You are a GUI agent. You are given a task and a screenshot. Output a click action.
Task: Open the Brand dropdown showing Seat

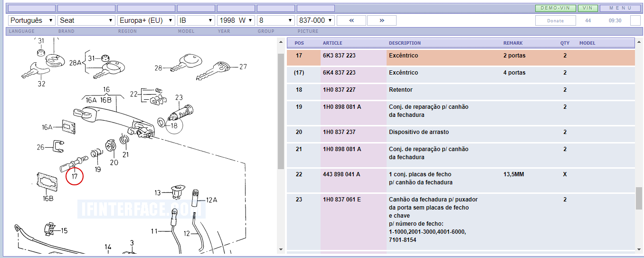point(86,20)
